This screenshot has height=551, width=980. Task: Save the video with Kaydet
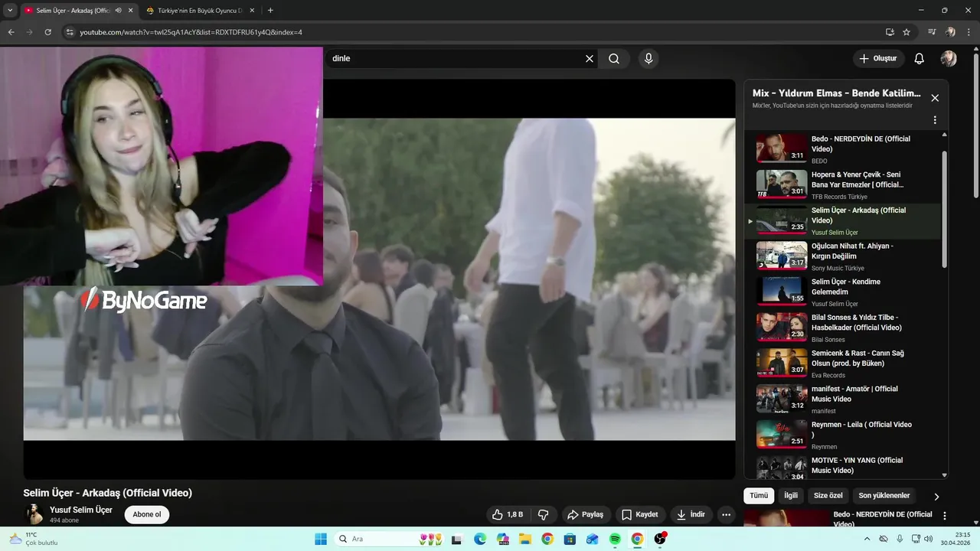point(640,515)
